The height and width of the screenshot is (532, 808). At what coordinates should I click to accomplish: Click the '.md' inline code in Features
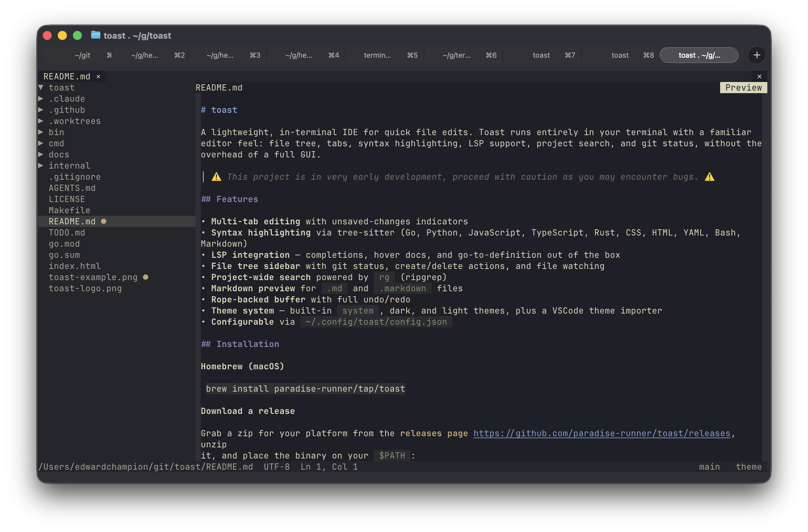click(x=334, y=289)
